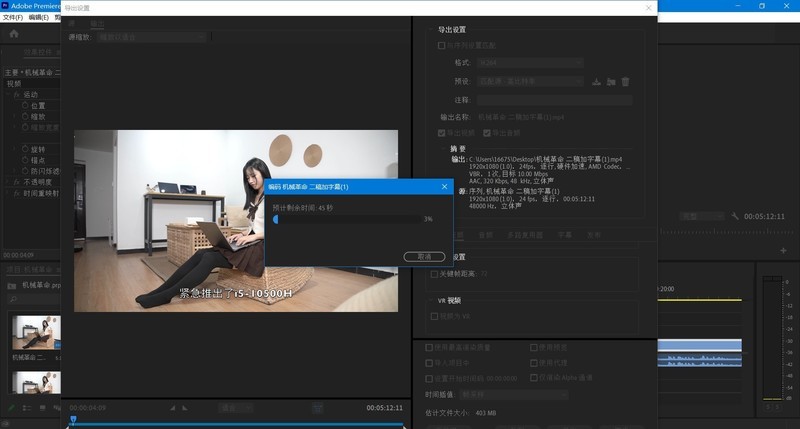
Task: Select 机械革命 二 thumbnail in project panel
Action: point(36,333)
